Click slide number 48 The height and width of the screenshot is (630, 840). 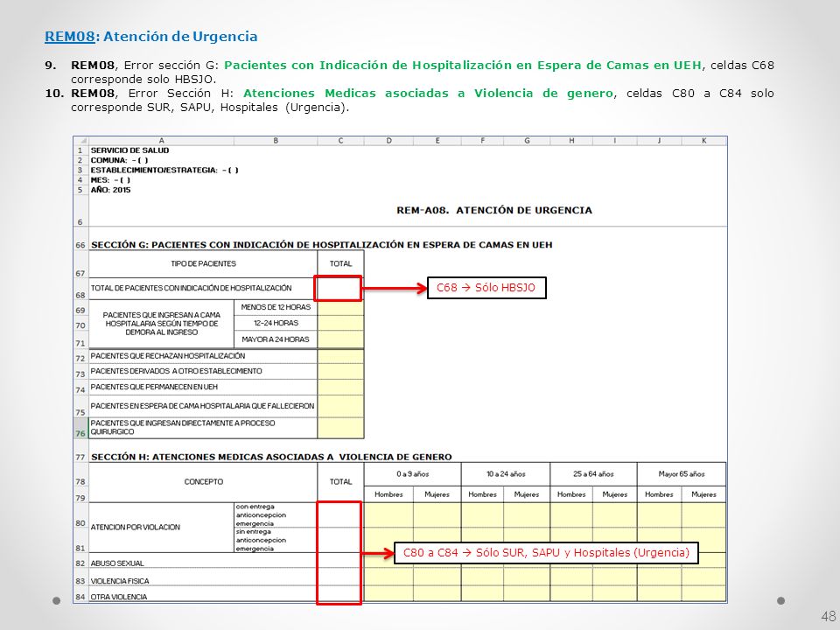coord(828,616)
